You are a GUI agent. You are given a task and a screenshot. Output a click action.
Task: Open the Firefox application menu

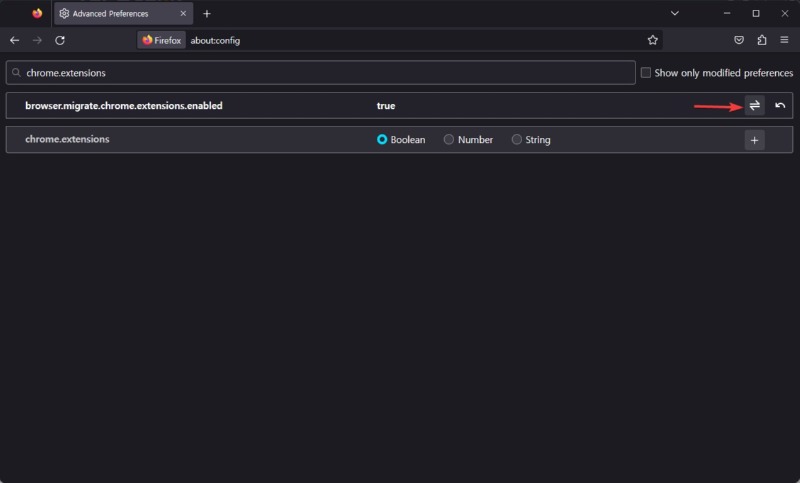(785, 40)
